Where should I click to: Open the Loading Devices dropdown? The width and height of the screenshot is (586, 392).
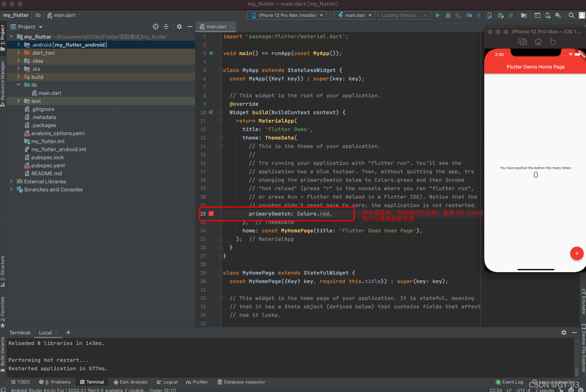click(404, 15)
